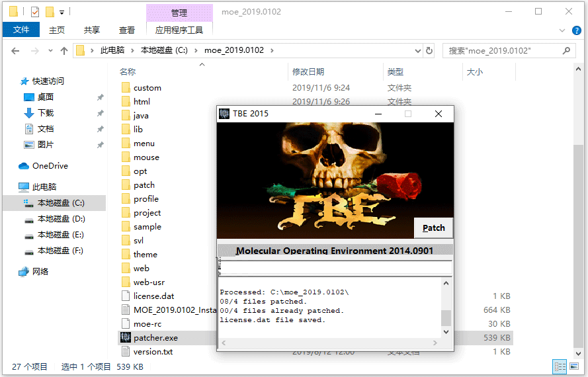The width and height of the screenshot is (588, 377).
Task: Select the moe-rc file
Action: 147,323
